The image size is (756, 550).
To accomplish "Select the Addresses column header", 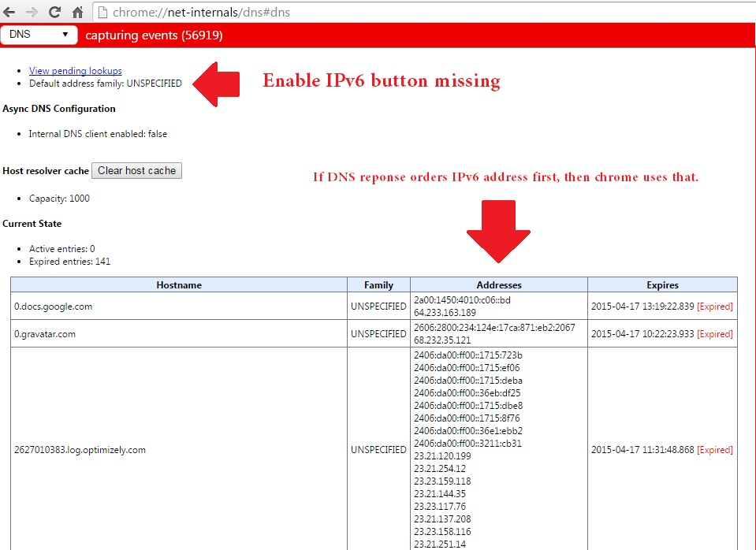I will tap(498, 284).
